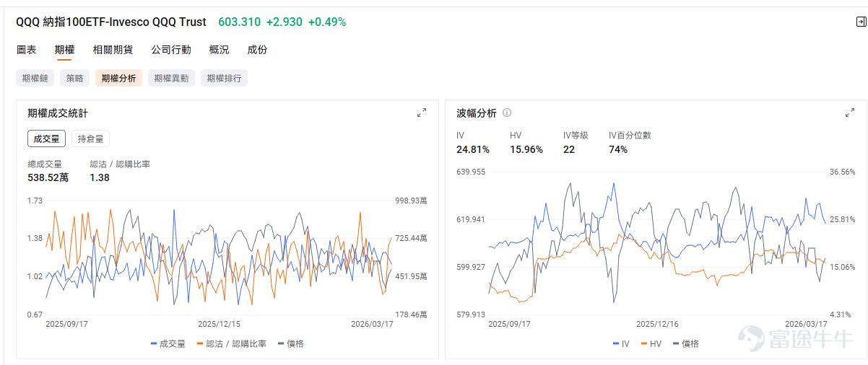
Task: Click the IV百分位數 label
Action: 630,135
